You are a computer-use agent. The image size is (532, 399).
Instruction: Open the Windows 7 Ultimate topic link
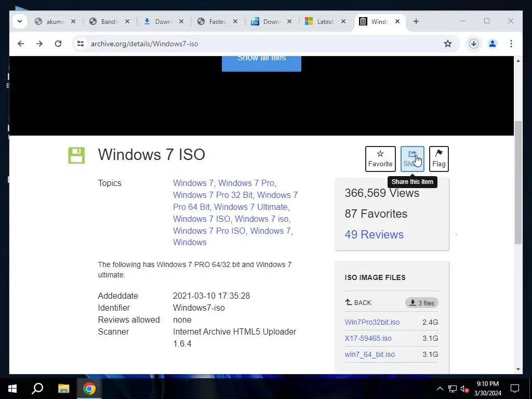tap(251, 207)
